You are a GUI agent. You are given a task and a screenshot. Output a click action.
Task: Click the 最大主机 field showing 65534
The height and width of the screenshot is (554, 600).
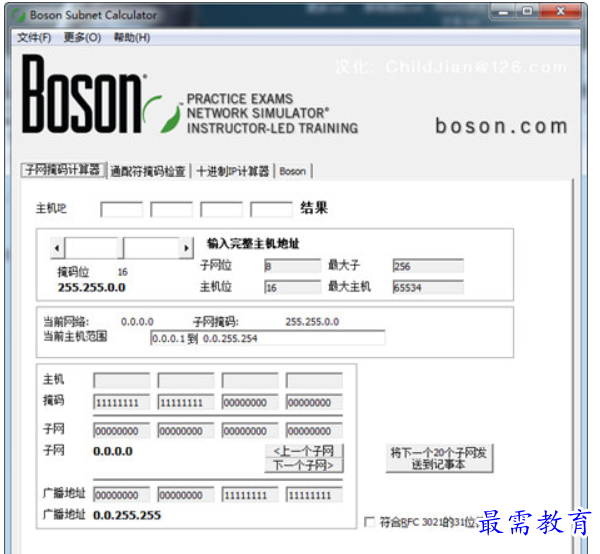click(428, 287)
